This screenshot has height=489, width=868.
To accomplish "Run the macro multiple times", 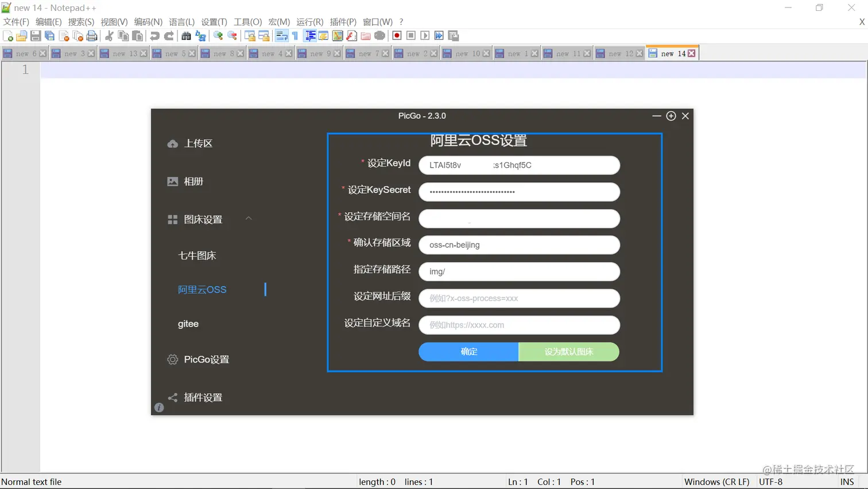I will tap(439, 36).
